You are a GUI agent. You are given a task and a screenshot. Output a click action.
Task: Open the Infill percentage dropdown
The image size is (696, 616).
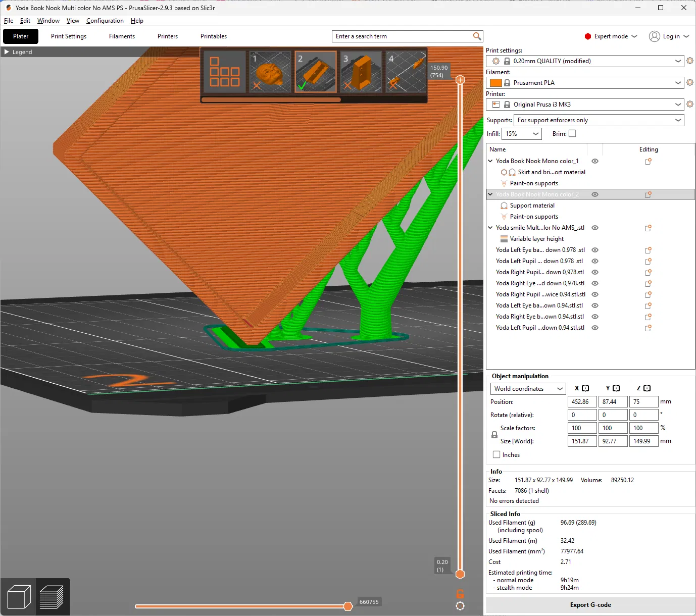coord(522,134)
